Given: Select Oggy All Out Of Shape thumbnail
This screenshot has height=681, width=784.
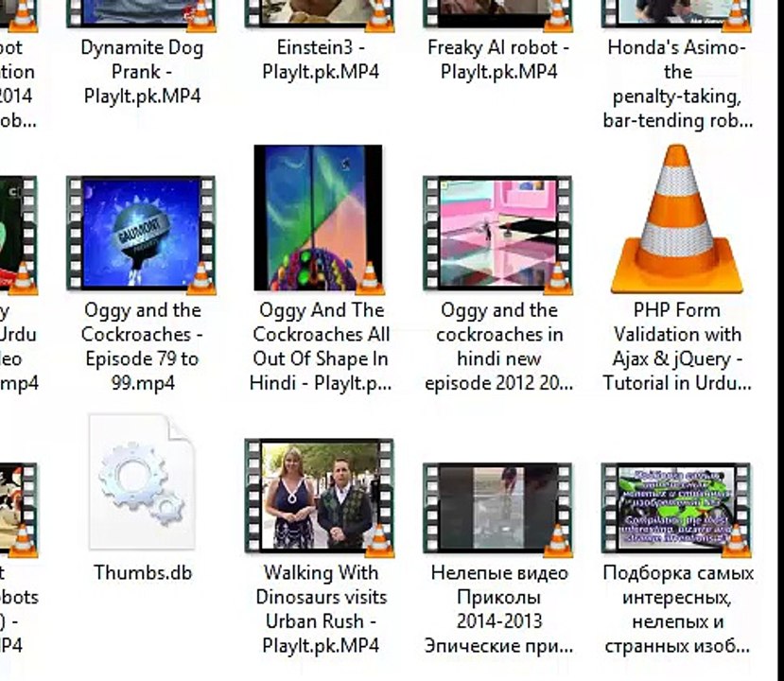Looking at the screenshot, I should coord(319,218).
